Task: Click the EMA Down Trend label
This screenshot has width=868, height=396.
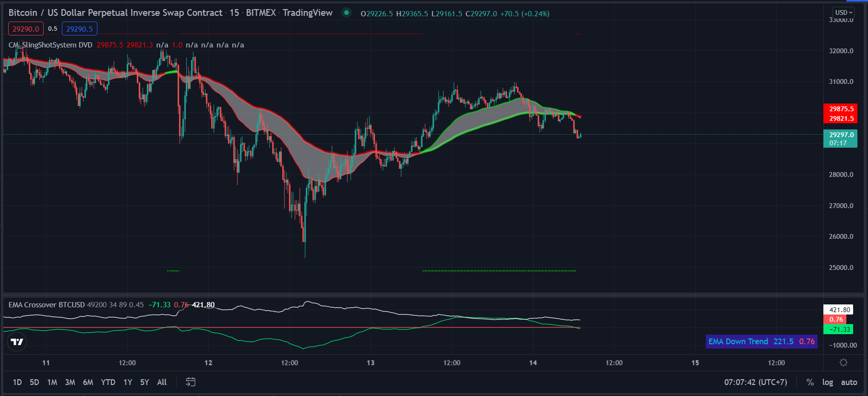Action: (738, 341)
